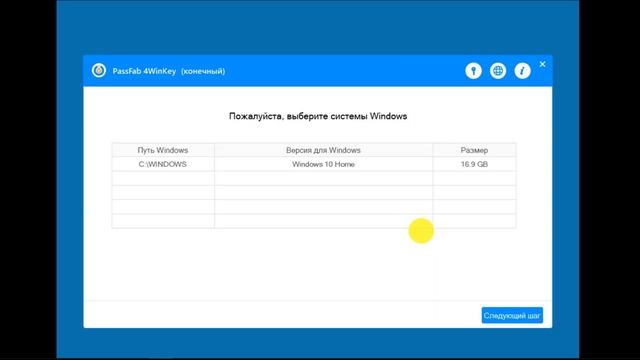Screen dimensions: 640x360
Task: Click the Путь Windows column header
Action: tap(163, 150)
